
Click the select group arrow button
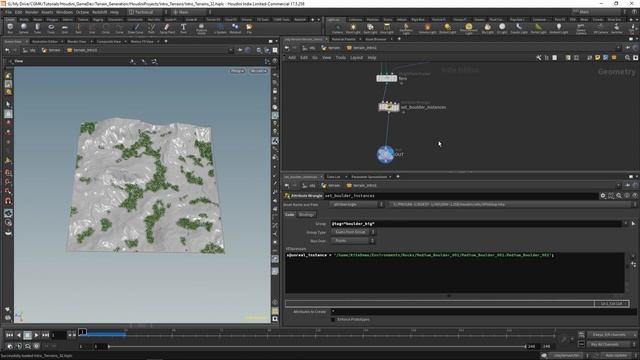pos(633,224)
